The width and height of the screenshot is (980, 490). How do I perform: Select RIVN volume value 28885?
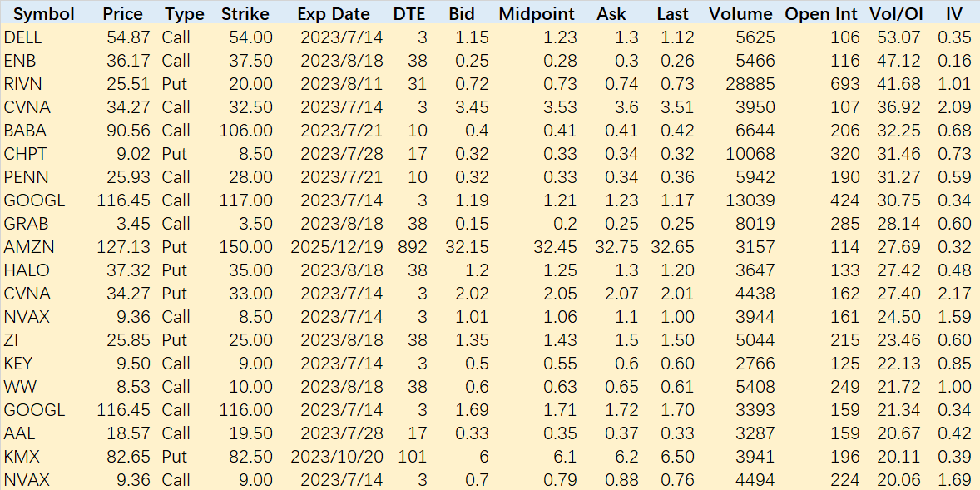750,84
